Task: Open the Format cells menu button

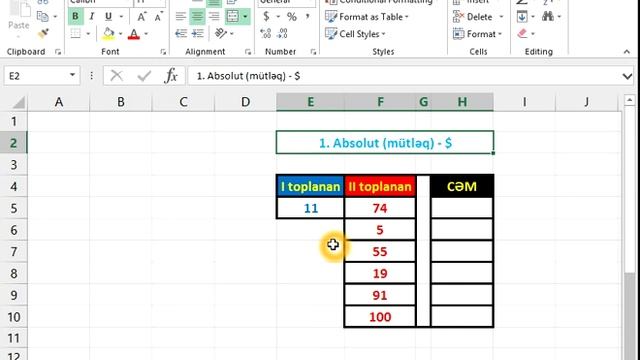Action: point(478,34)
